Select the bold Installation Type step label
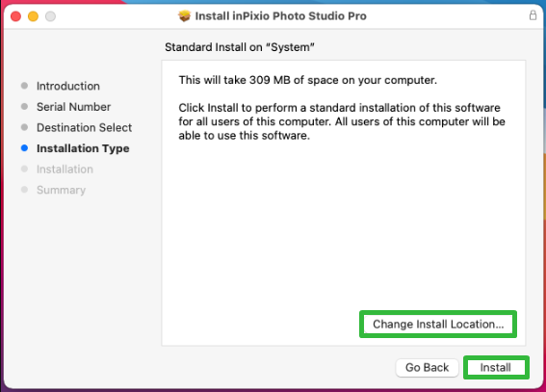The height and width of the screenshot is (392, 546). (x=83, y=148)
